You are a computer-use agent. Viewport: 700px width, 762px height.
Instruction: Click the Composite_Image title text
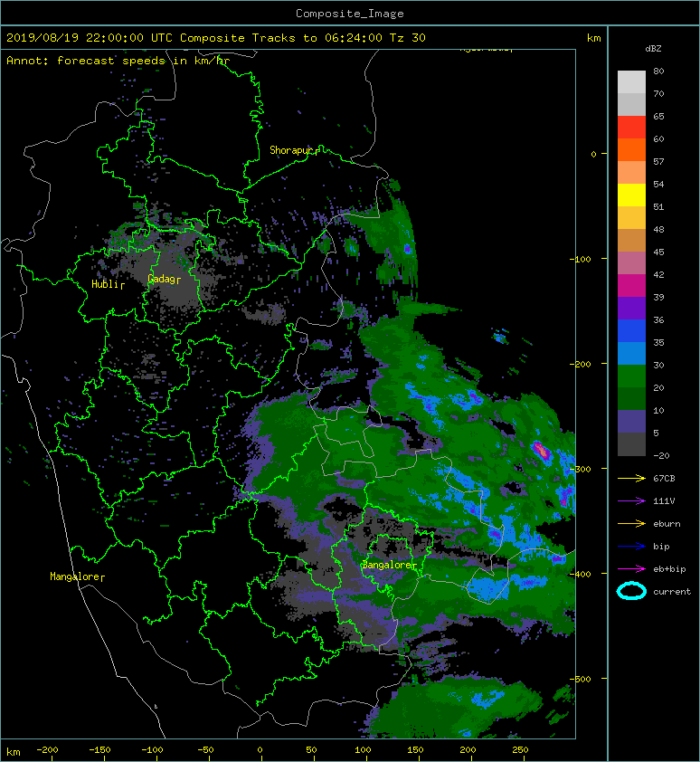click(350, 14)
